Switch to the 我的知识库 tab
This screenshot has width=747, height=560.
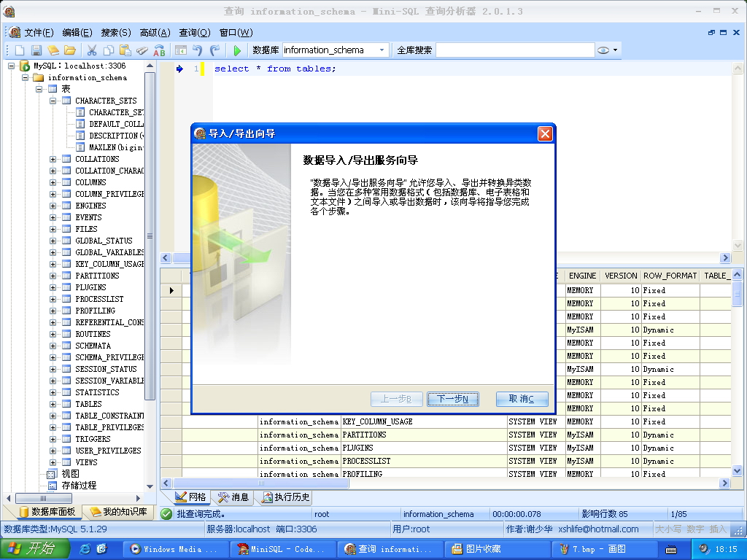pyautogui.click(x=120, y=512)
